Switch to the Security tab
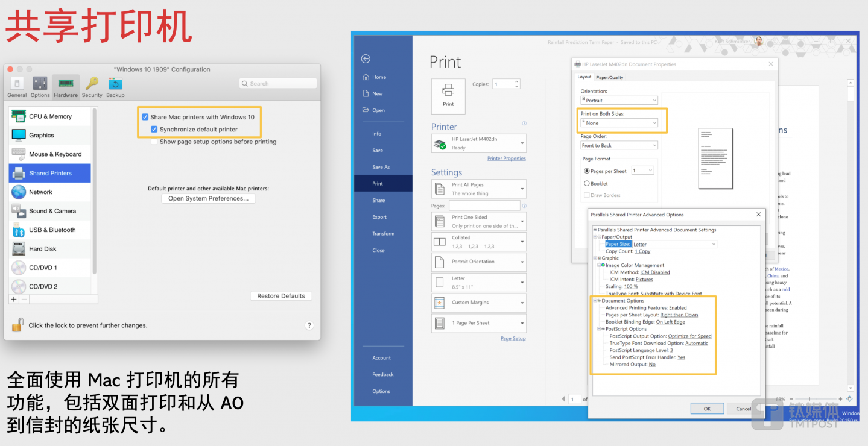This screenshot has width=868, height=446. [x=92, y=87]
